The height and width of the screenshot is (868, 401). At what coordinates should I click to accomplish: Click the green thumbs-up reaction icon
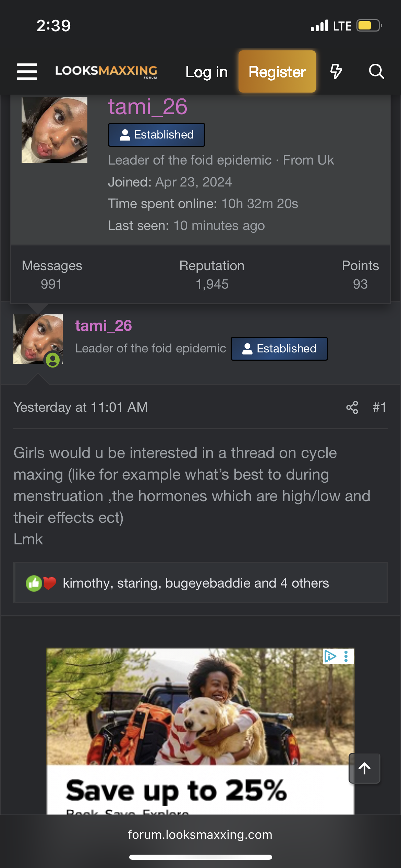coord(34,583)
